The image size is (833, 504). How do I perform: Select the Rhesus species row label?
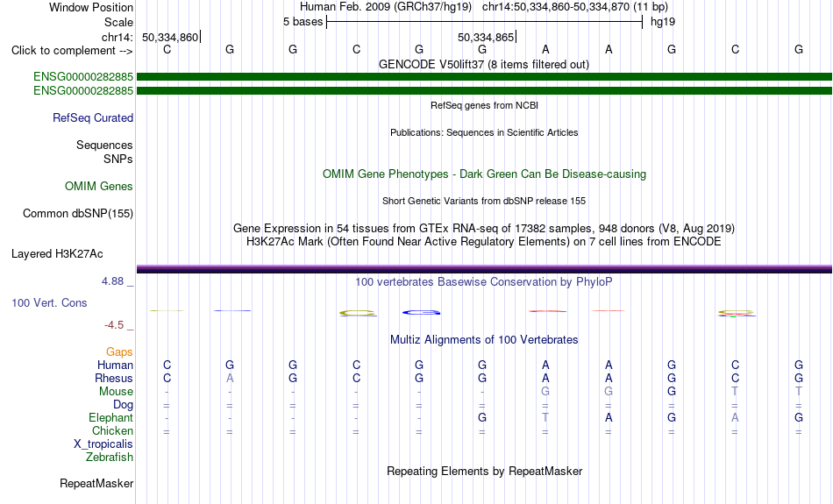tap(114, 378)
